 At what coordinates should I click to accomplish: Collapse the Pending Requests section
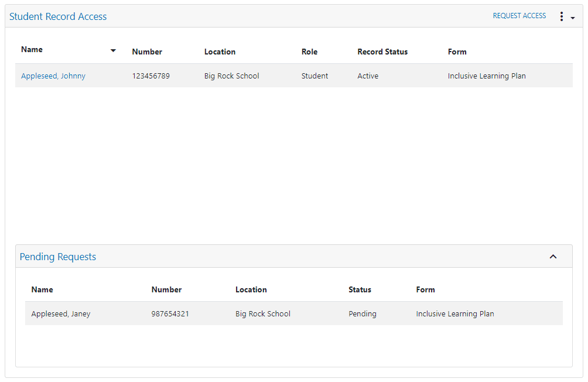click(x=553, y=257)
